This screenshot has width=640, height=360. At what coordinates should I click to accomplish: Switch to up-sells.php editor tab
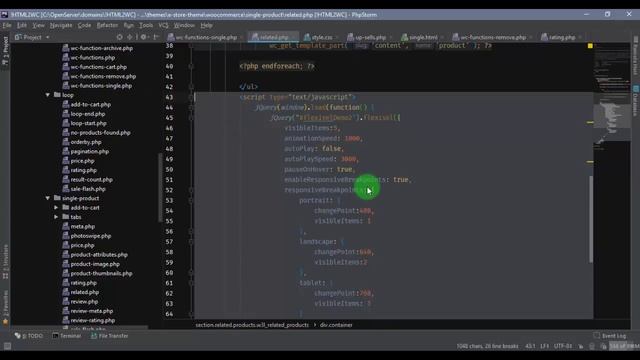pyautogui.click(x=369, y=37)
